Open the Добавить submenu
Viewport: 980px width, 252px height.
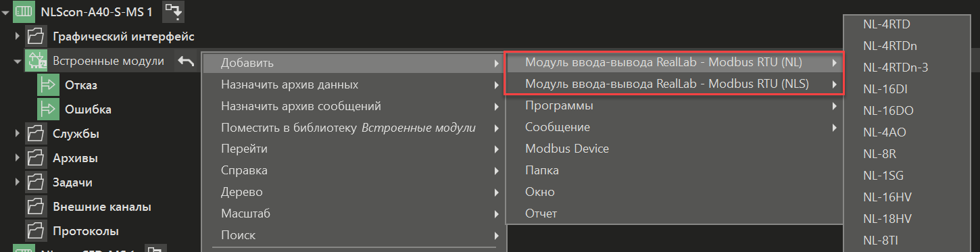353,64
